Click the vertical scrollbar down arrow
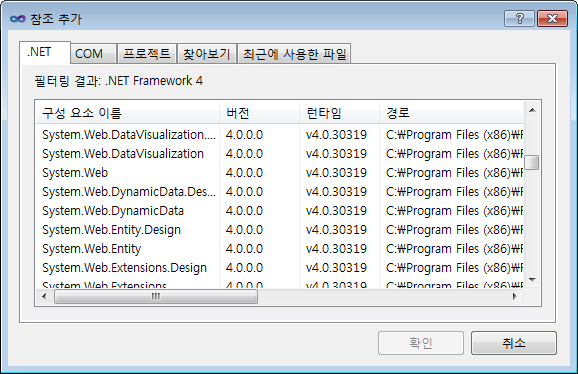The width and height of the screenshot is (578, 374). tap(532, 280)
